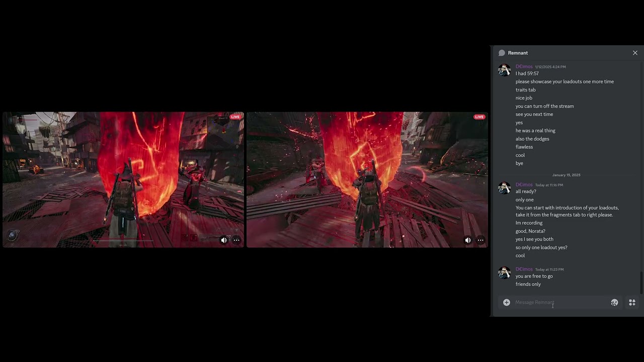
Task: Select the left live stream video
Action: point(123,179)
